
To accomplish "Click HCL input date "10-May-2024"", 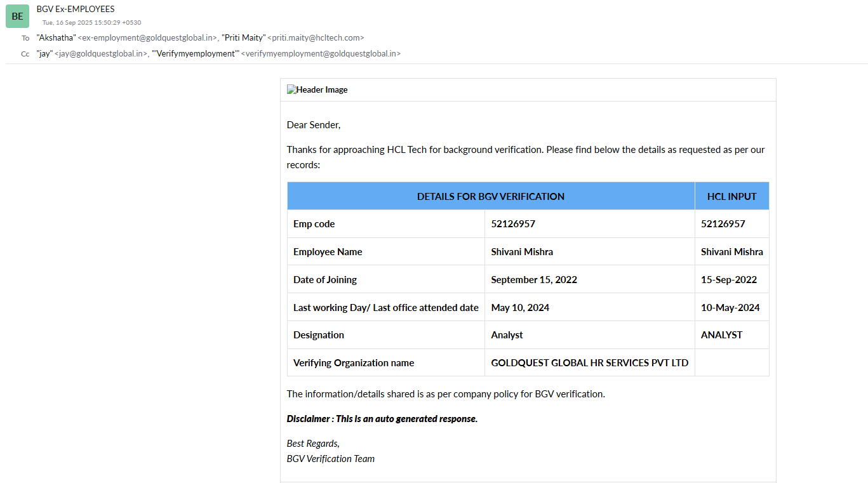I will click(x=730, y=308).
